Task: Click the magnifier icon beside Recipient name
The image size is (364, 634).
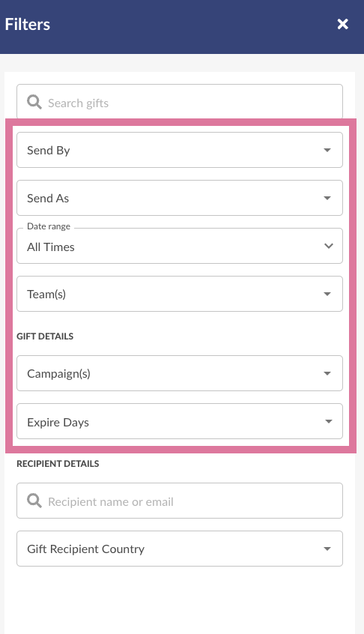Action: tap(34, 501)
